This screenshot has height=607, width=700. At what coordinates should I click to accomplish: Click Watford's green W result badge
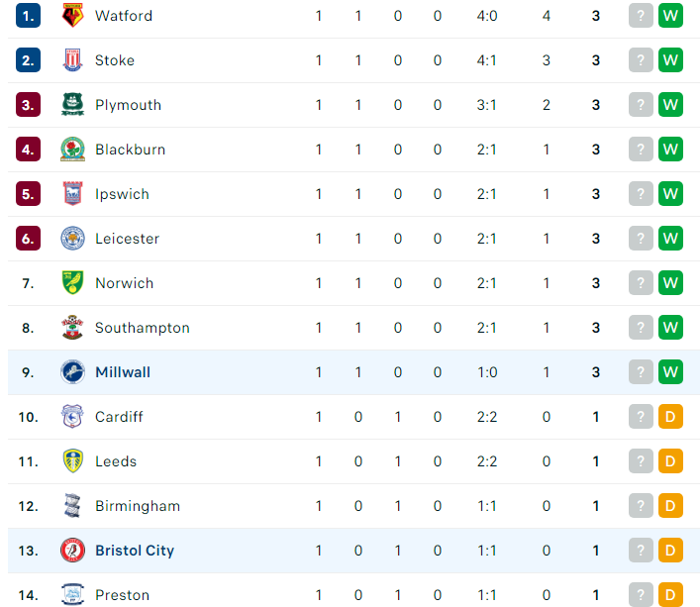(670, 16)
